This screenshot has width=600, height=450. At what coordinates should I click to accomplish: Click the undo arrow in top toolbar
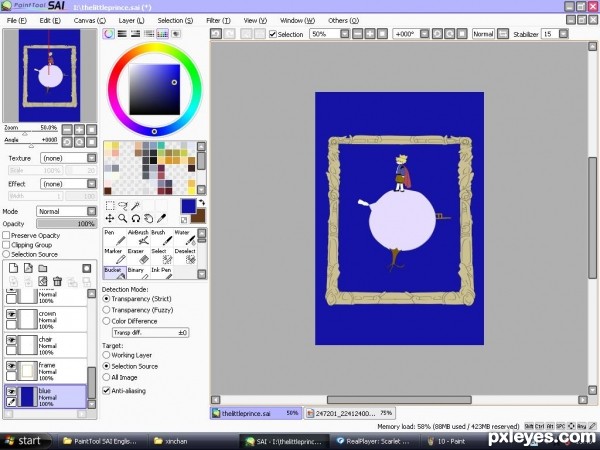(x=216, y=34)
